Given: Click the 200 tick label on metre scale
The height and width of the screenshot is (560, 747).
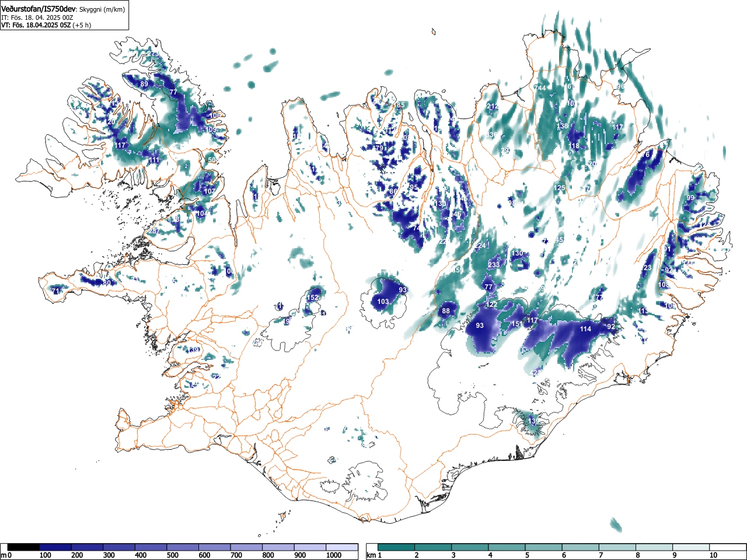Looking at the screenshot, I should click(77, 555).
